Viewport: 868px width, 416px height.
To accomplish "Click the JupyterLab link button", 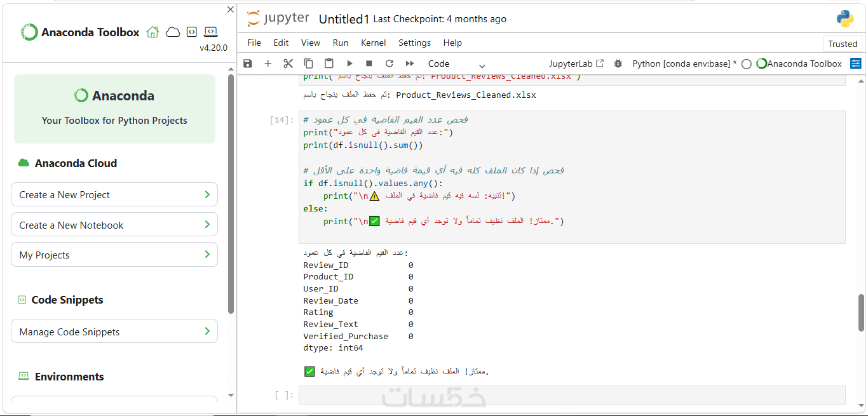I will tap(576, 64).
